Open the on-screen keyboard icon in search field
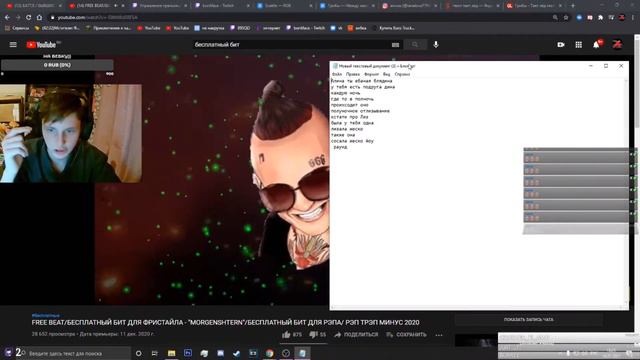640x360 pixels. [x=395, y=44]
